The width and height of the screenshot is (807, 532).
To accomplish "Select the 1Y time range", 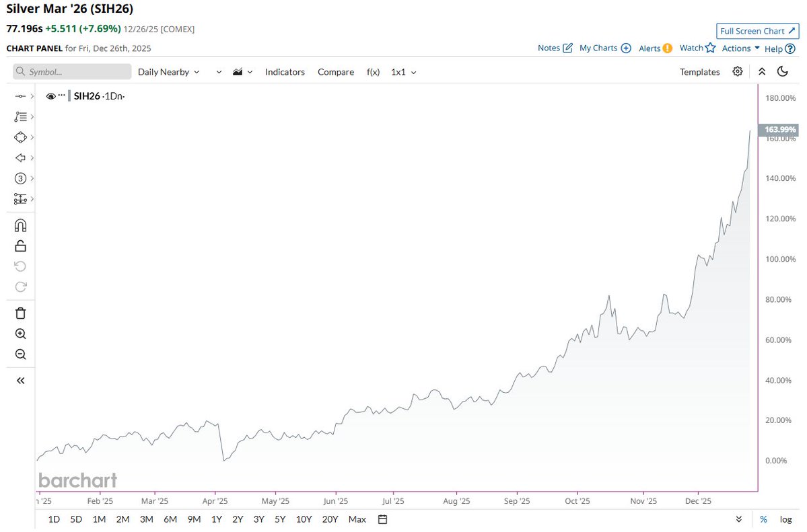I will [x=217, y=519].
